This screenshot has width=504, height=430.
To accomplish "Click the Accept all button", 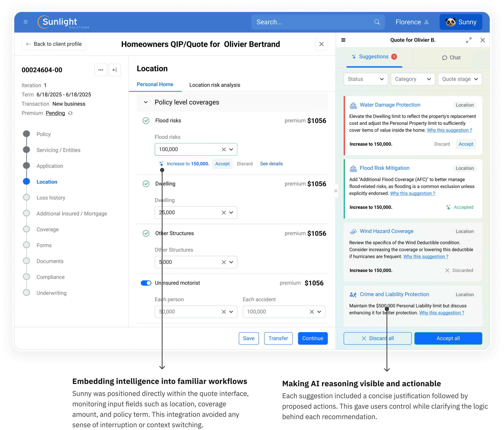I will click(448, 338).
